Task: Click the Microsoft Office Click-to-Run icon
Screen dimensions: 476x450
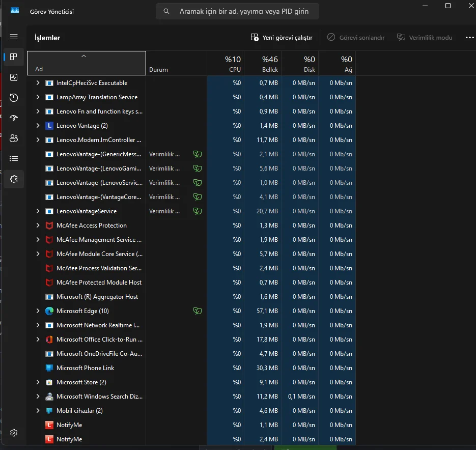Action: pos(49,340)
